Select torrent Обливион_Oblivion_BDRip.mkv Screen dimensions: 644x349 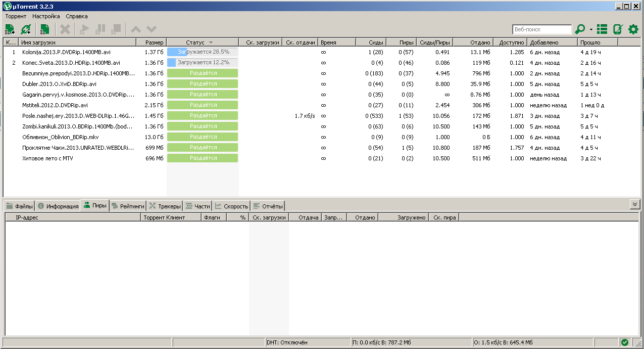pos(60,137)
